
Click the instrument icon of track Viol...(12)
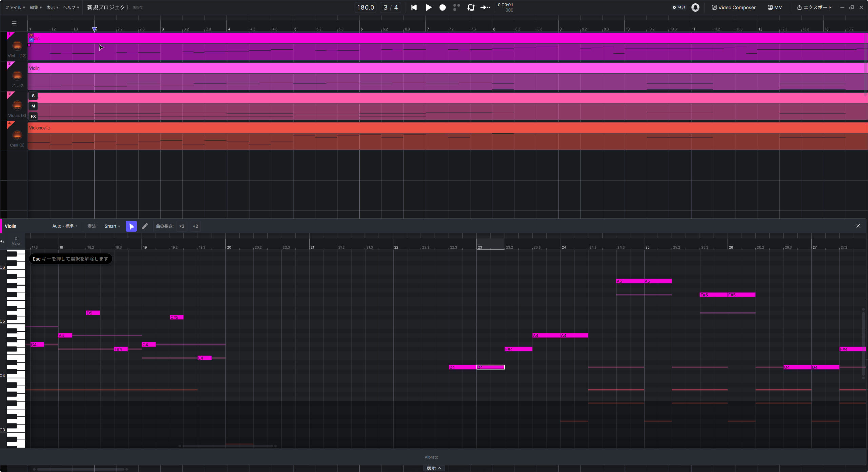coord(17,45)
